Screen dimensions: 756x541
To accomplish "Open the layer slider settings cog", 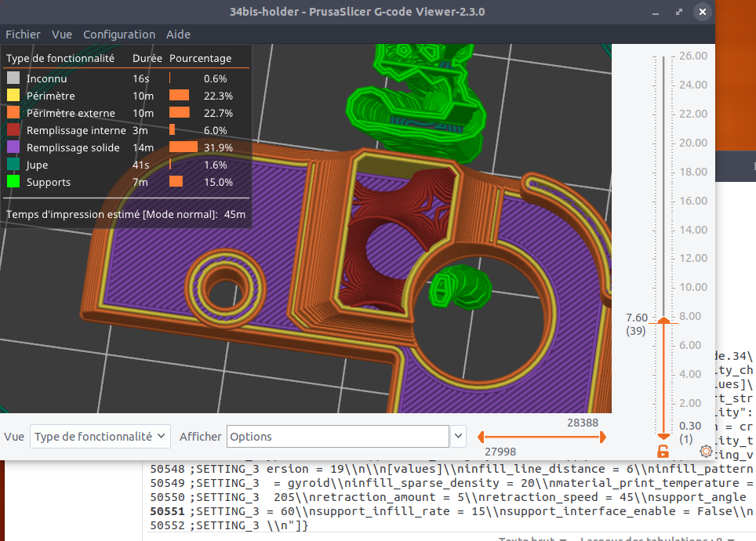I will (x=706, y=452).
